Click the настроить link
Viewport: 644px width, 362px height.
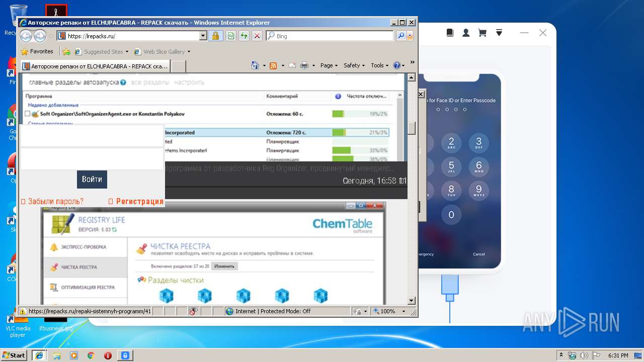coord(189,82)
